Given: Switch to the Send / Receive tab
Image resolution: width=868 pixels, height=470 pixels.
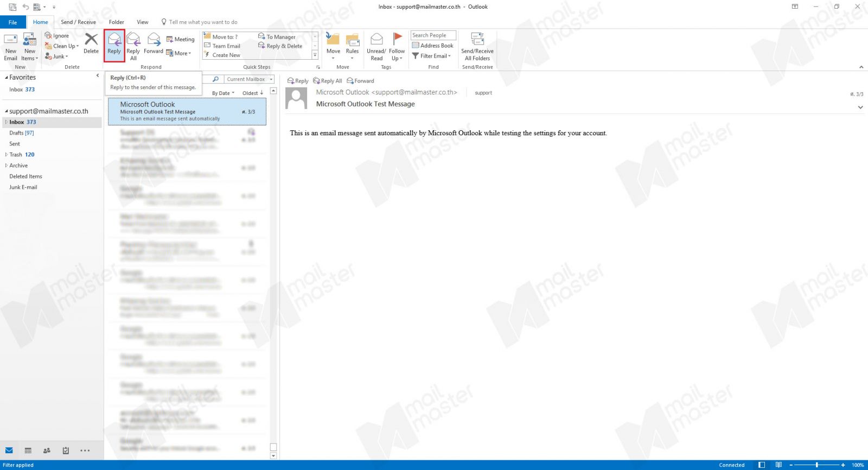Looking at the screenshot, I should click(x=78, y=22).
